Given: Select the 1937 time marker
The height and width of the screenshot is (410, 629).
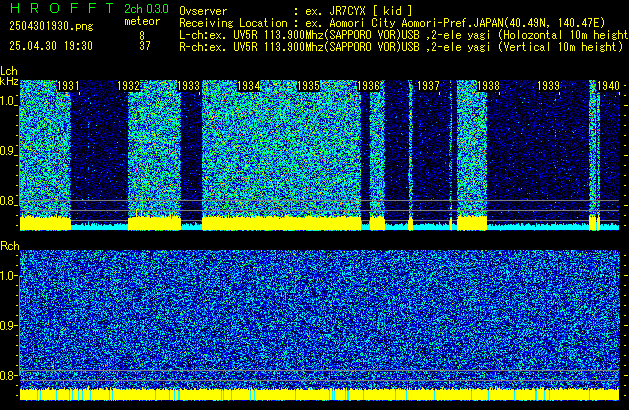Looking at the screenshot, I should click(x=428, y=86).
